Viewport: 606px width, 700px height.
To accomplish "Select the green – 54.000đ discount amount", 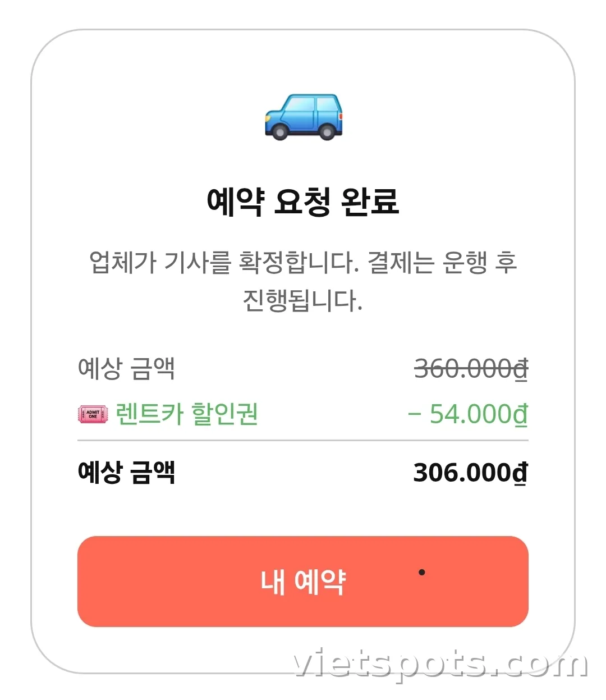I will click(468, 414).
